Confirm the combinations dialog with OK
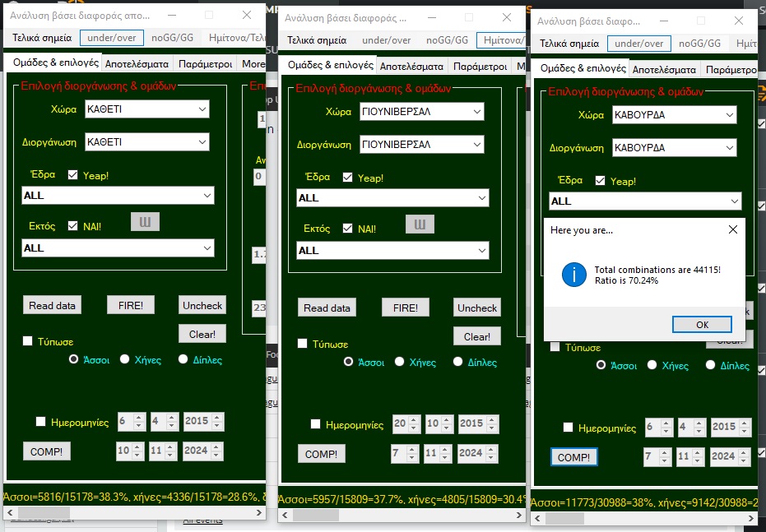 (702, 325)
